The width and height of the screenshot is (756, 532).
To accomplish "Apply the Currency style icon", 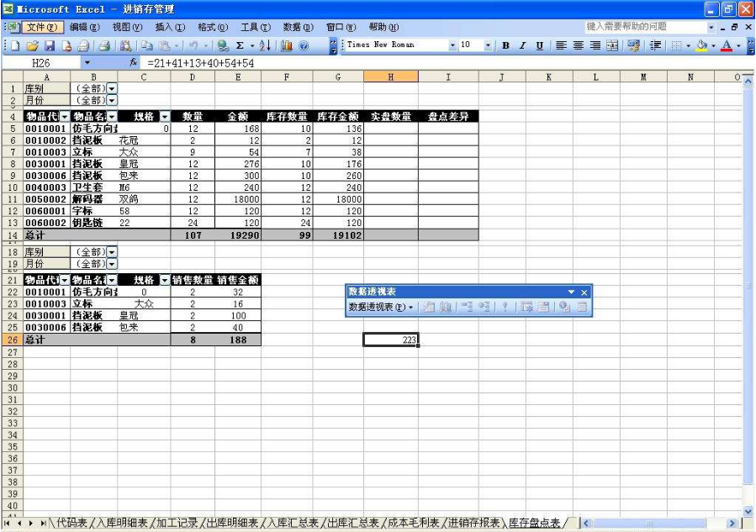I will [x=633, y=45].
